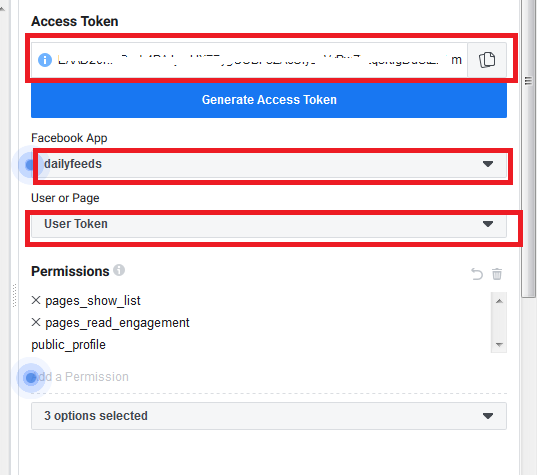Expand the User Token dropdown
This screenshot has height=475, width=537.
point(269,225)
